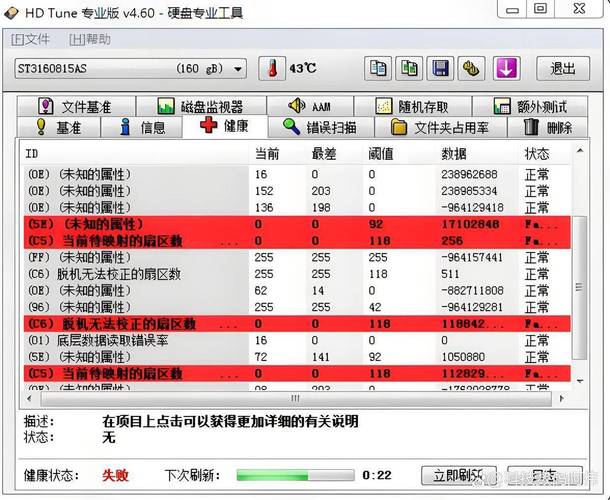Open the 帮助 menu
The image size is (610, 500).
point(90,39)
